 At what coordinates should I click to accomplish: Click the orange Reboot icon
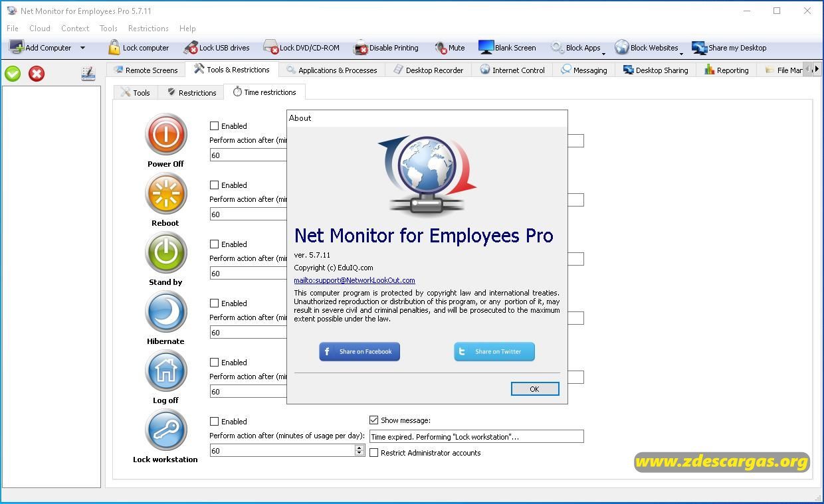pyautogui.click(x=165, y=194)
